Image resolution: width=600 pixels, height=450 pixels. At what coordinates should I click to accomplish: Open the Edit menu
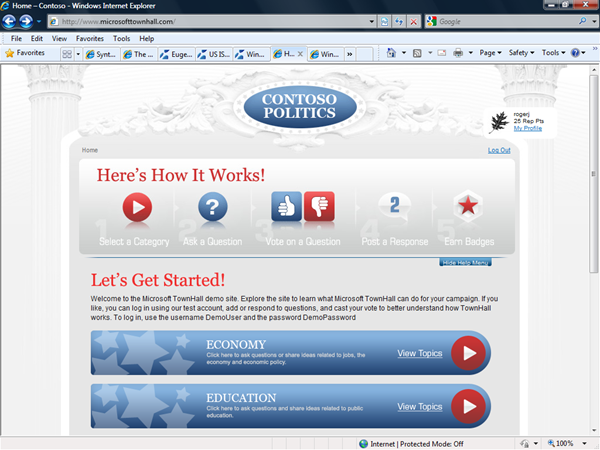click(x=37, y=39)
